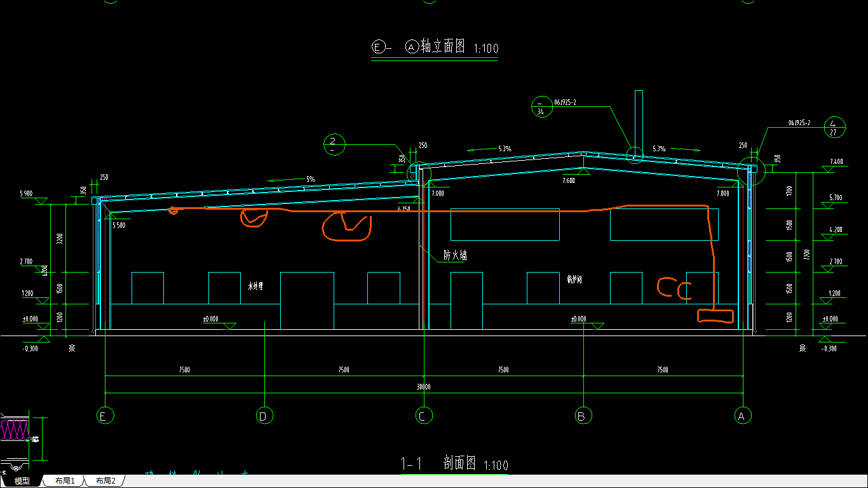Viewport: 868px width, 488px height.
Task: Select the 4.200 elevation mark
Action: tap(836, 230)
